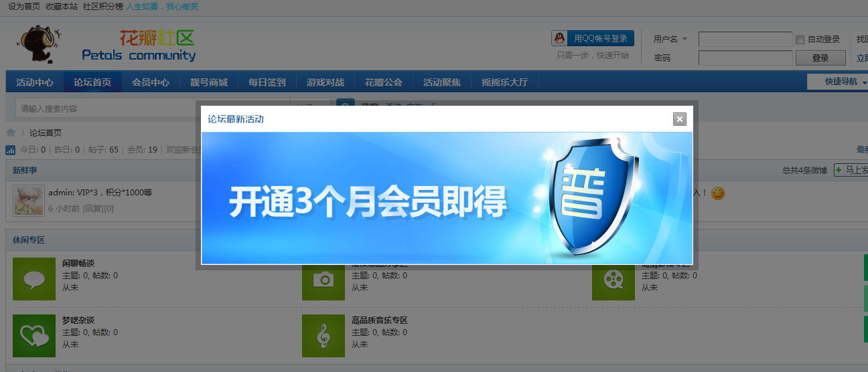Click the [回复] link under admin post
The image size is (868, 372).
92,209
